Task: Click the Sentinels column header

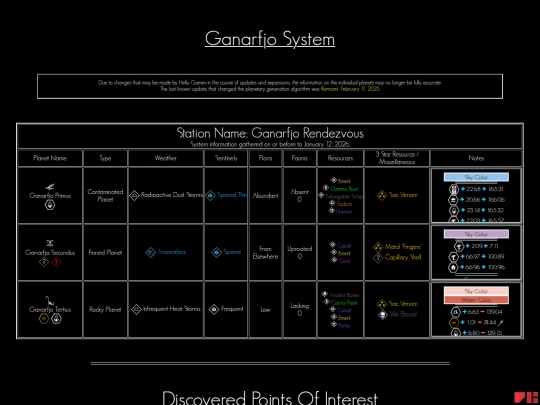Action: pyautogui.click(x=226, y=158)
